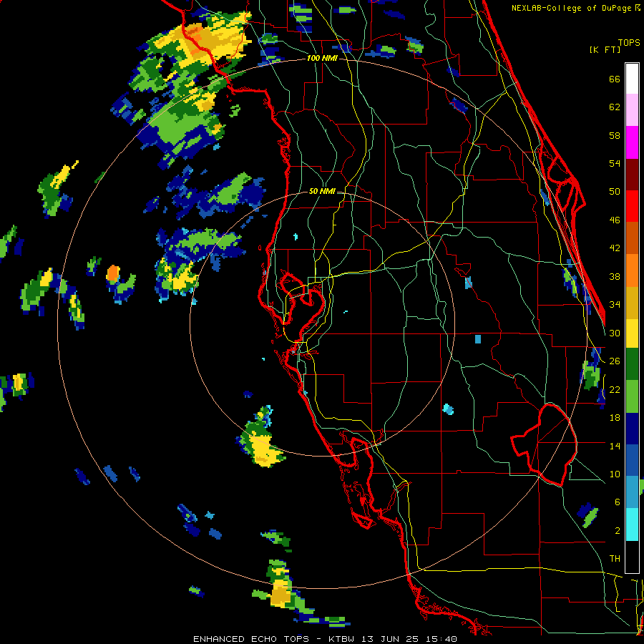Click the 58 legend value

click(x=615, y=135)
